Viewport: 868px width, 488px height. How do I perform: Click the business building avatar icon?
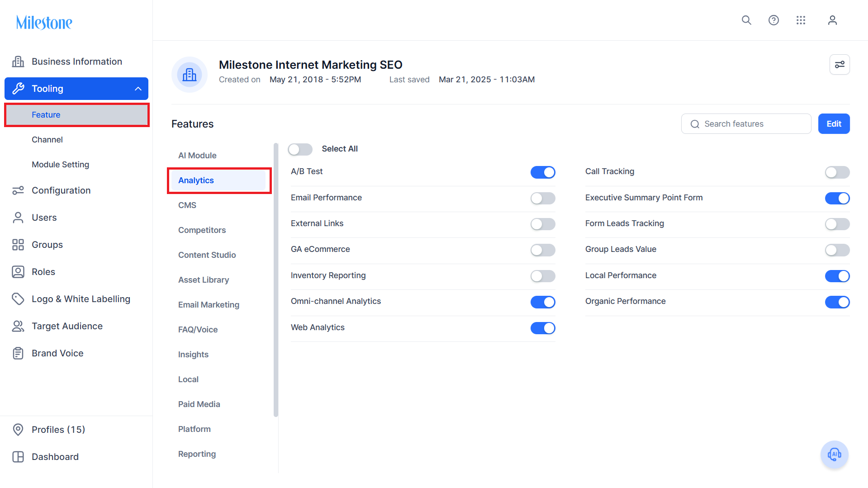pos(189,75)
